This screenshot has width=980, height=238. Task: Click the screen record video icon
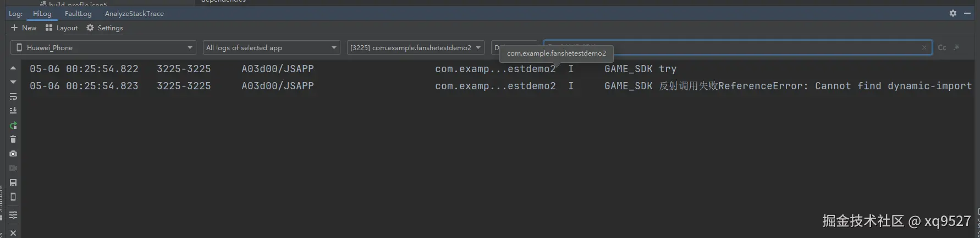coord(13,168)
